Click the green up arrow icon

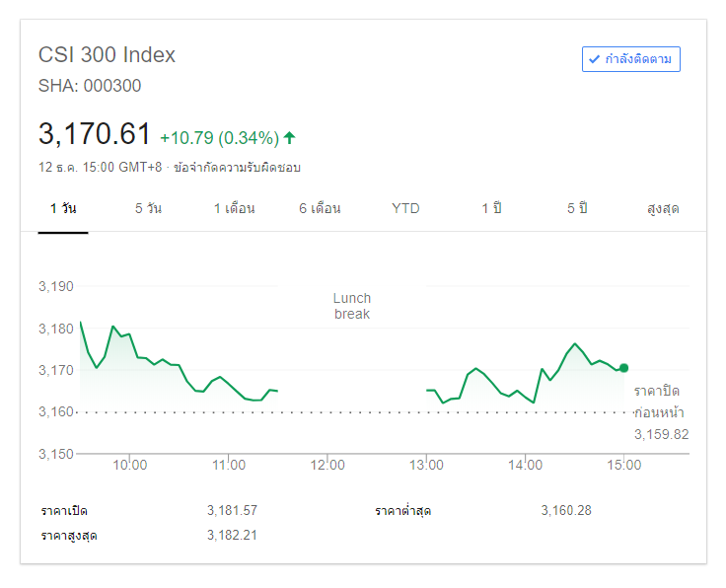point(290,137)
